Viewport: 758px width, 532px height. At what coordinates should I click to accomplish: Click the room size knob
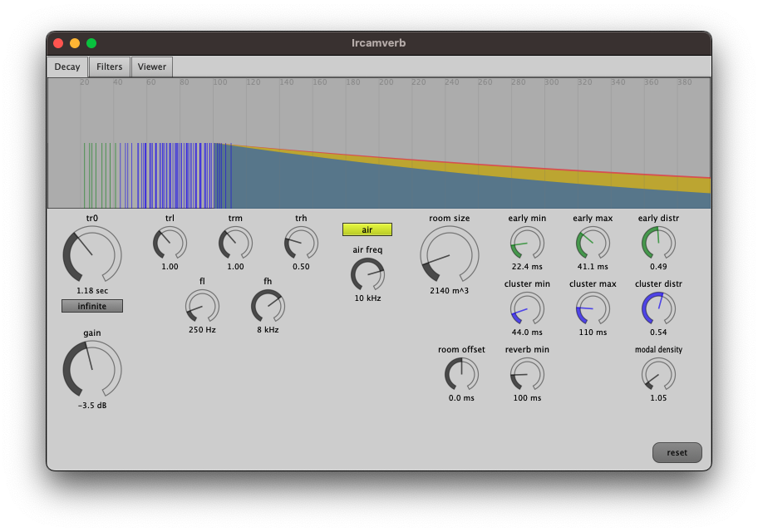pyautogui.click(x=450, y=255)
